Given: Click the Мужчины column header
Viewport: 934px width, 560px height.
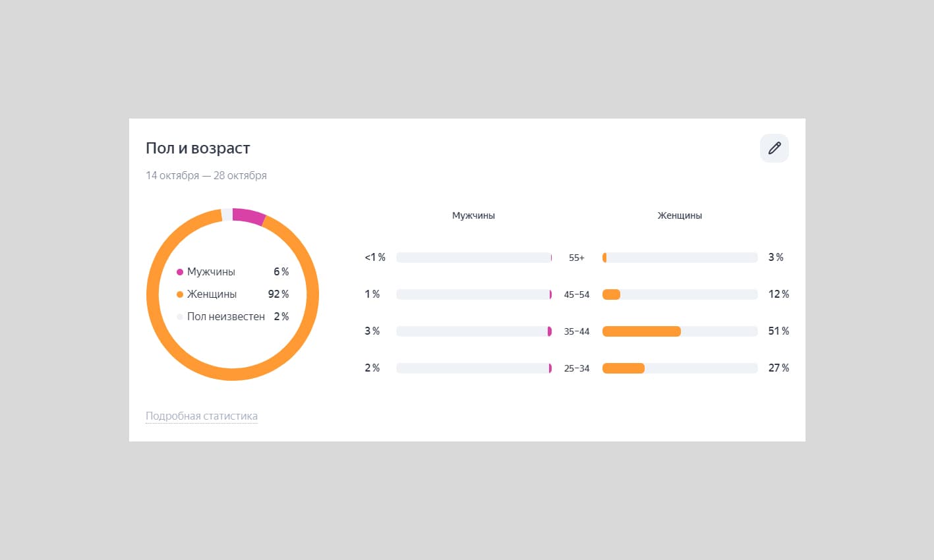Looking at the screenshot, I should coord(473,215).
